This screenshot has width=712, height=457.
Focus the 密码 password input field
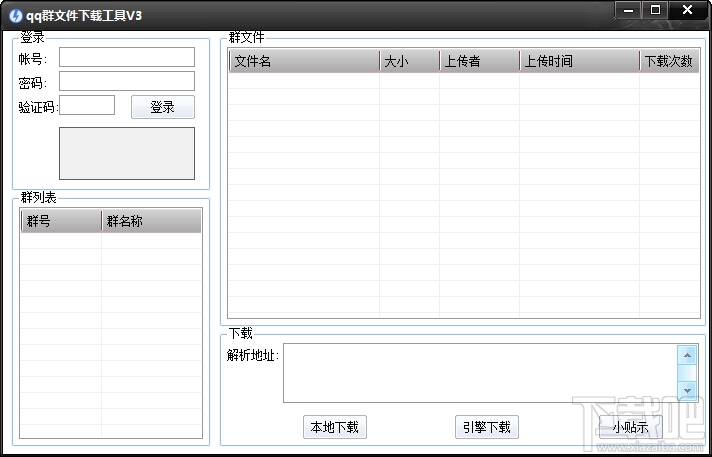[x=127, y=81]
